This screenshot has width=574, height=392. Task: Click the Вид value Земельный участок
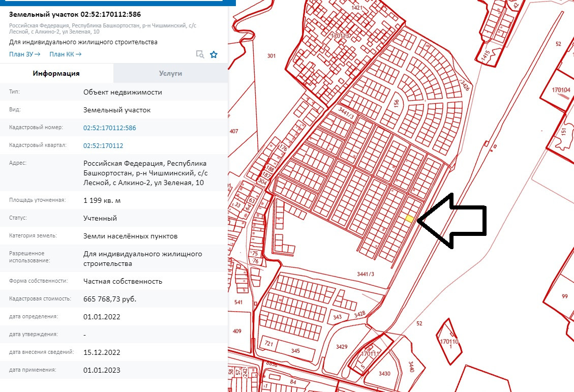click(117, 110)
